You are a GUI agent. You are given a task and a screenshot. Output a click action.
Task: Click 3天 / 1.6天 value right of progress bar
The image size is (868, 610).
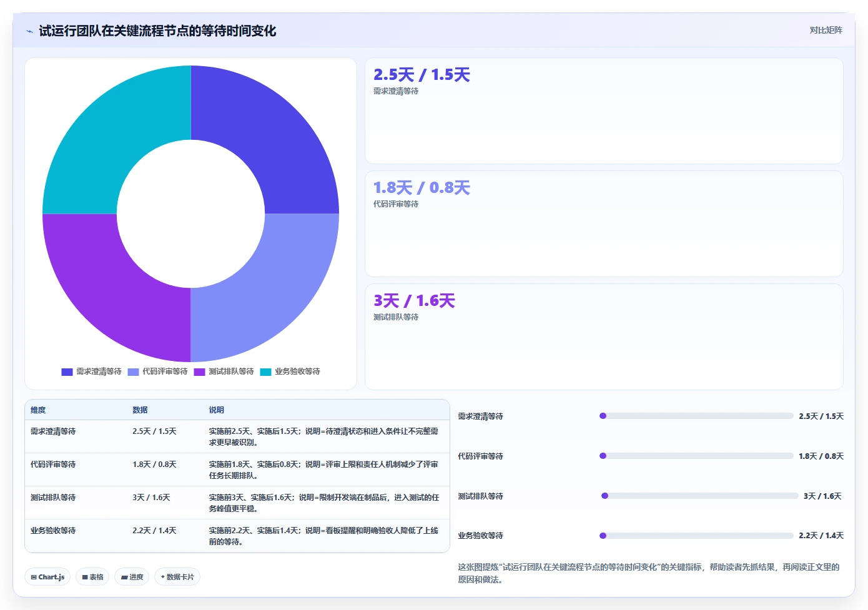822,496
